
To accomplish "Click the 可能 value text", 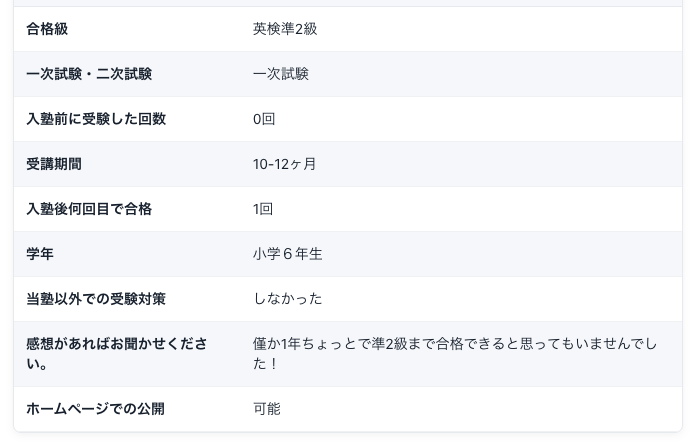I will pos(267,409).
